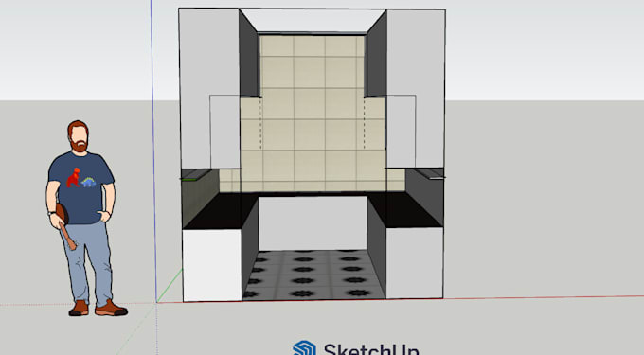The width and height of the screenshot is (644, 355).
Task: Select the gray back panel below countertops
Action: pos(313,223)
